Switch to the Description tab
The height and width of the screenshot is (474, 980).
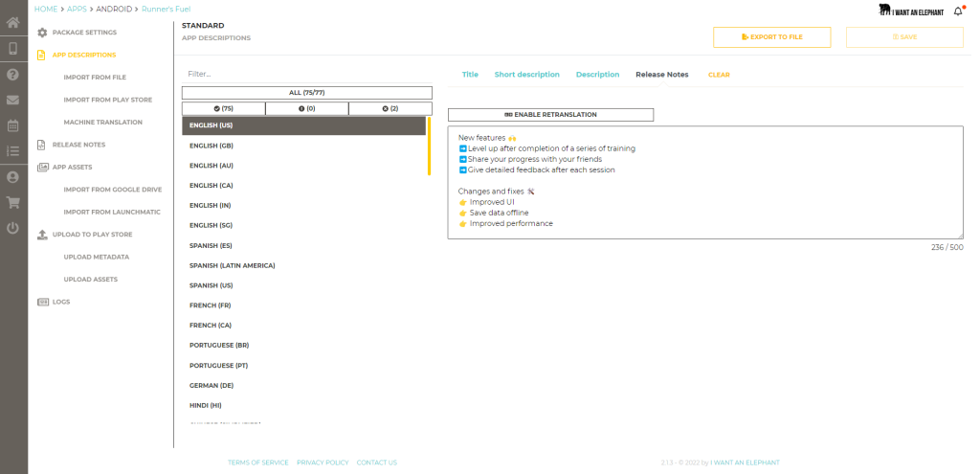tap(597, 75)
